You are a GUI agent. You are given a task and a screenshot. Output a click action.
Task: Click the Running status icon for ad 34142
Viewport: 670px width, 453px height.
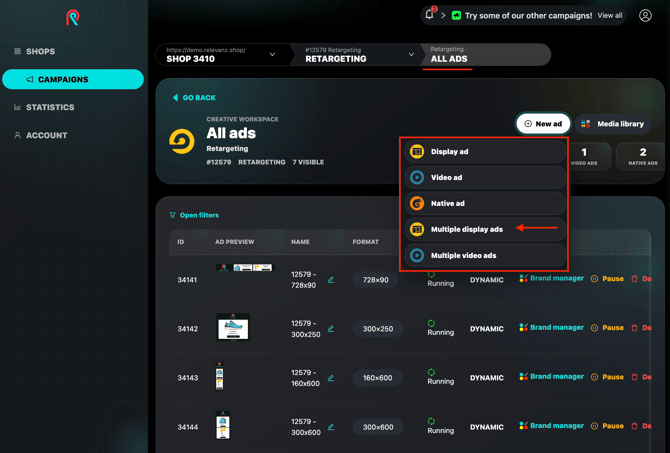tap(431, 323)
